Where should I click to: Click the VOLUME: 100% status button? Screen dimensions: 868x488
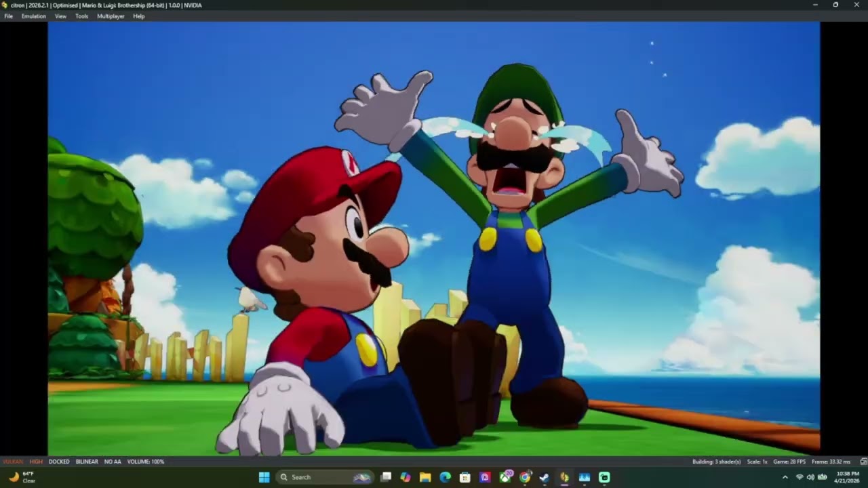(x=146, y=462)
